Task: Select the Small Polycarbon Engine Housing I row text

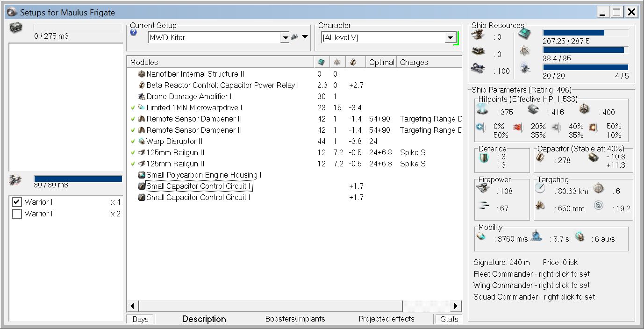Action: (204, 175)
